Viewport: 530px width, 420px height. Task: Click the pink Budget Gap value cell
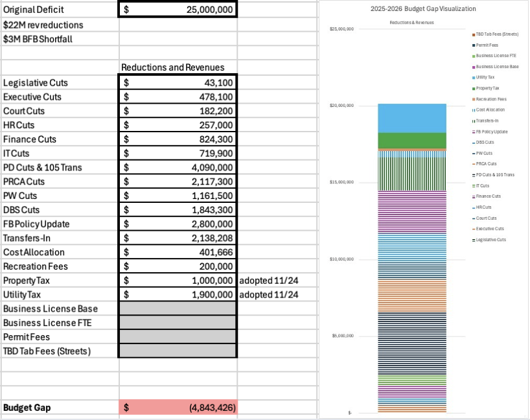178,408
